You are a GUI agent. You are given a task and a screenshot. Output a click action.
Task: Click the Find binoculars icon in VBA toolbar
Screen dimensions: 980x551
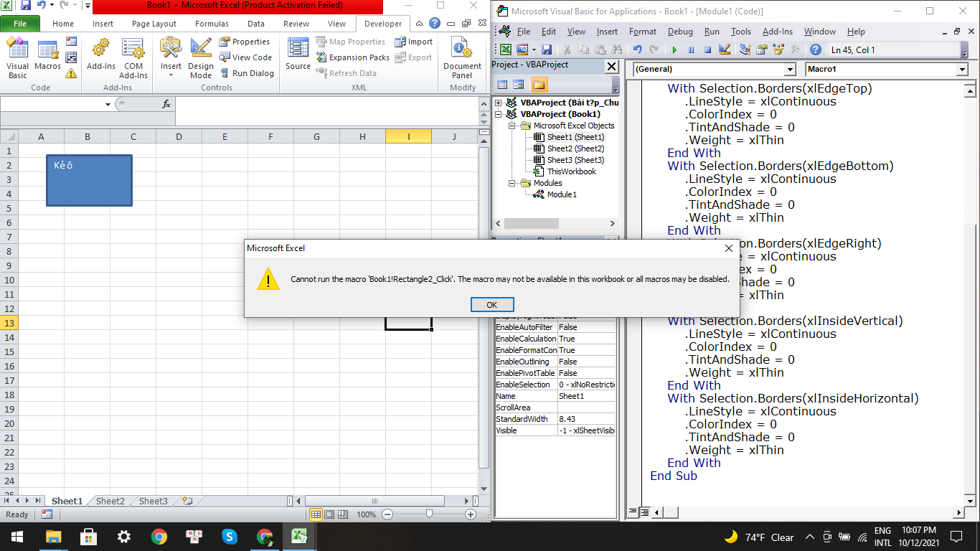click(x=618, y=50)
